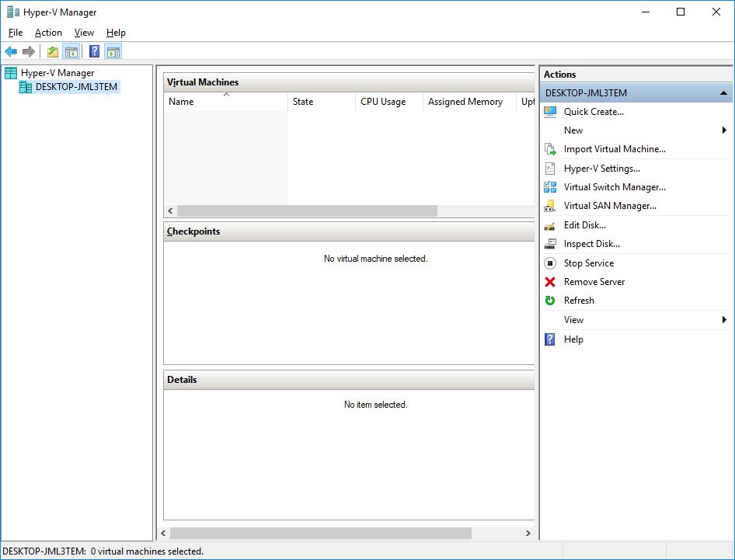The height and width of the screenshot is (560, 735).
Task: Click the bottom horizontal scrollbar thumb
Action: 321,534
